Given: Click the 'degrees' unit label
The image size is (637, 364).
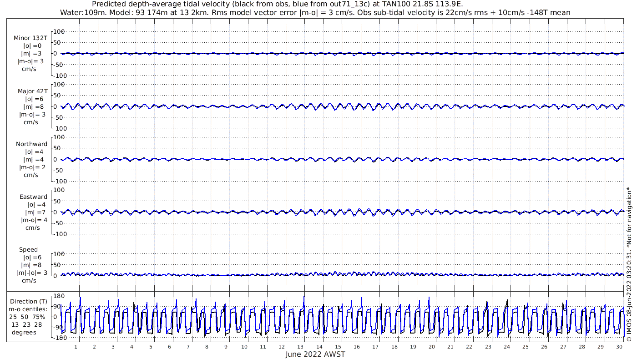Looking at the screenshot, I should point(24,332).
